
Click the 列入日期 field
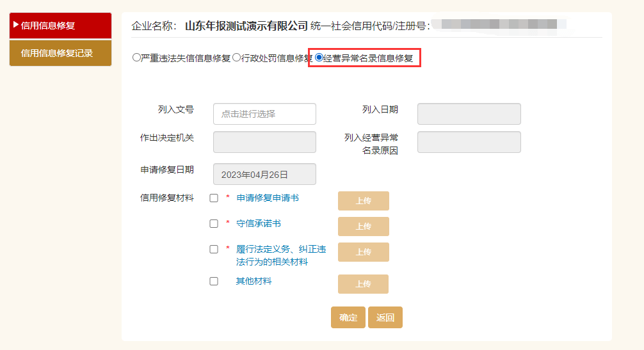coord(469,114)
